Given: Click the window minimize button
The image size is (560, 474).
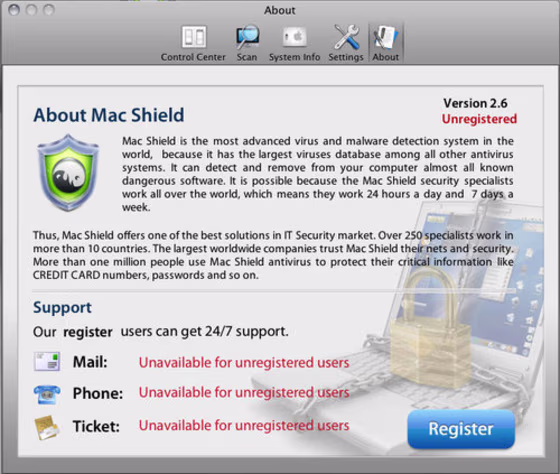Looking at the screenshot, I should [31, 10].
